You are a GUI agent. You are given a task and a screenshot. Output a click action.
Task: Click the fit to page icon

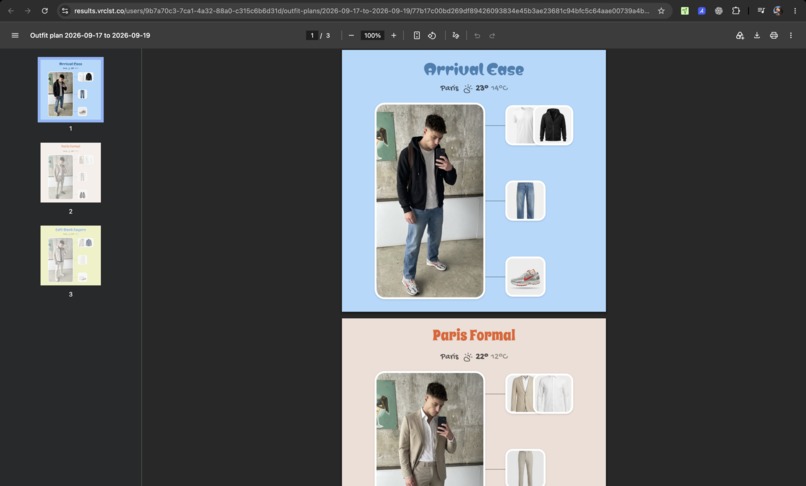417,35
